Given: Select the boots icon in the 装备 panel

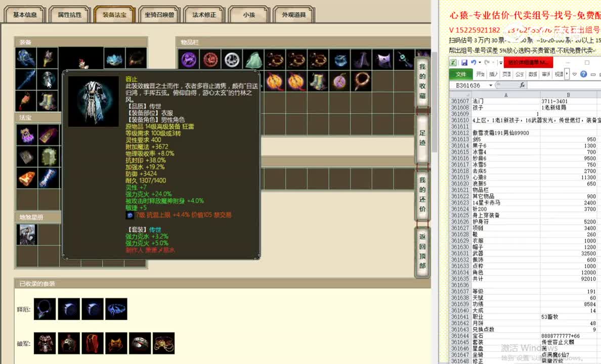Looking at the screenshot, I should click(47, 100).
